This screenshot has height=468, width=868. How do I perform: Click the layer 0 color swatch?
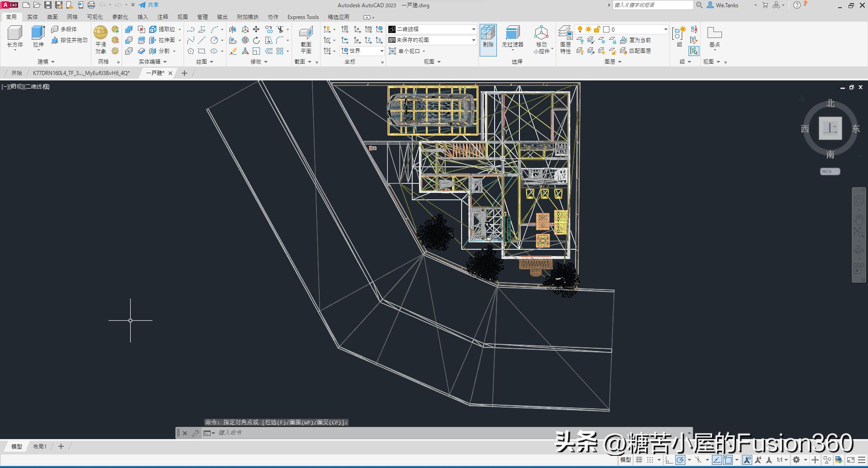(x=606, y=29)
